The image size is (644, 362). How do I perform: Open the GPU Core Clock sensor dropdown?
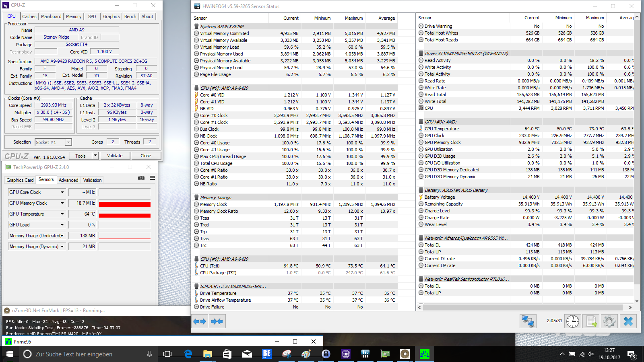[x=62, y=192]
